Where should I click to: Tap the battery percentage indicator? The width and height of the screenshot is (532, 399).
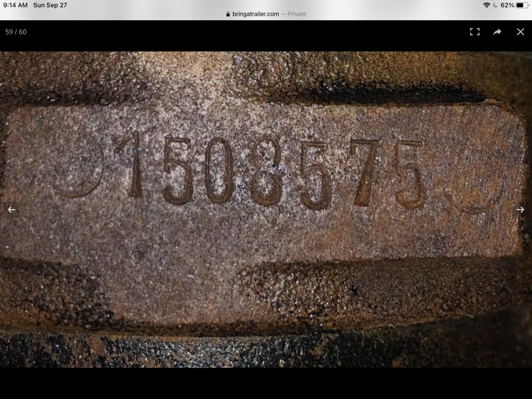pos(507,5)
